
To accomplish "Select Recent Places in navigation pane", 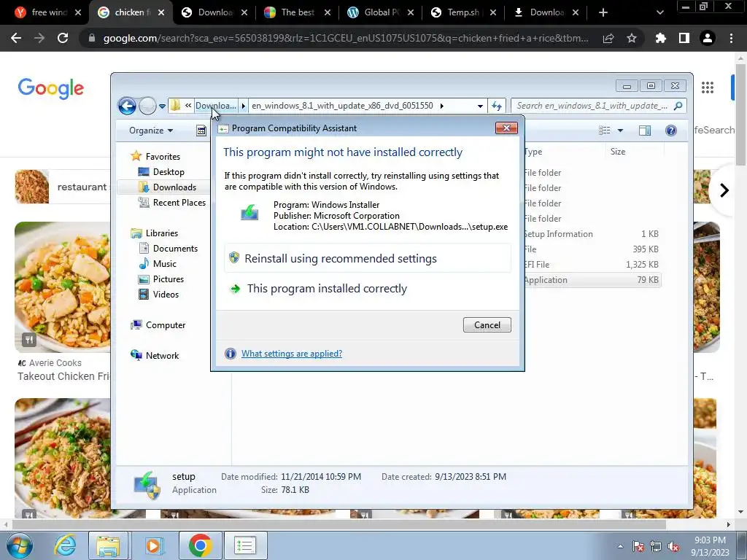I will [x=179, y=203].
